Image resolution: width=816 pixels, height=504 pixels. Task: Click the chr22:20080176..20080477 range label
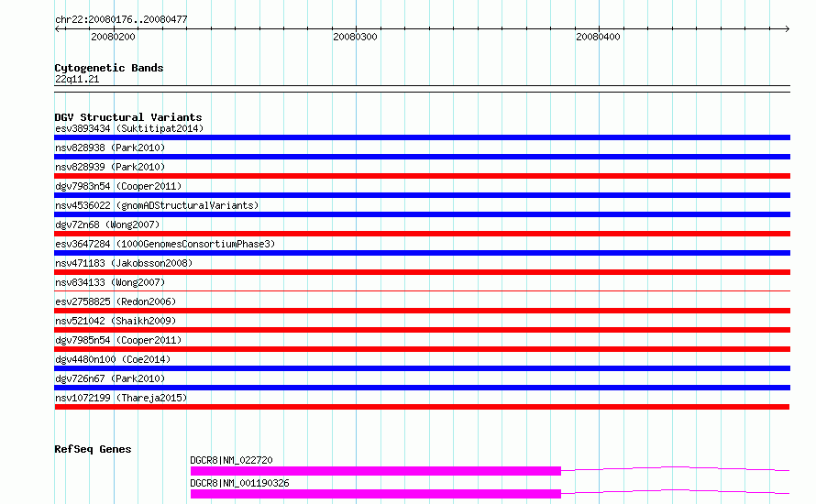121,19
